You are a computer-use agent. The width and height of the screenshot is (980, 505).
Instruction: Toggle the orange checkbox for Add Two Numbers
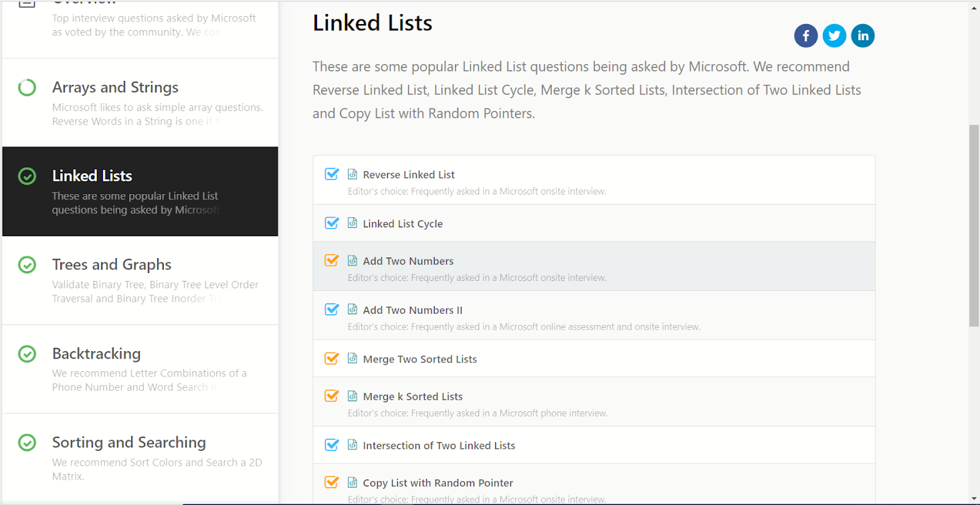click(331, 261)
